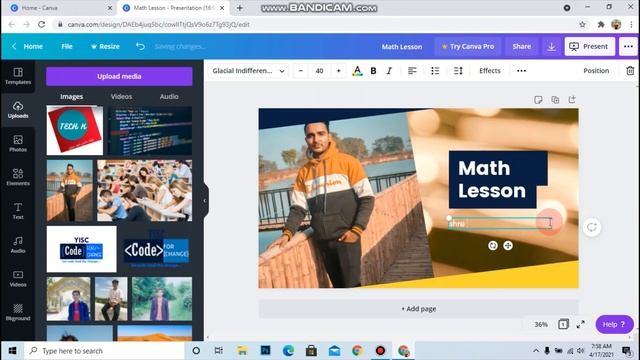This screenshot has width=640, height=360.
Task: Undo the last change
Action: pyautogui.click(x=140, y=46)
